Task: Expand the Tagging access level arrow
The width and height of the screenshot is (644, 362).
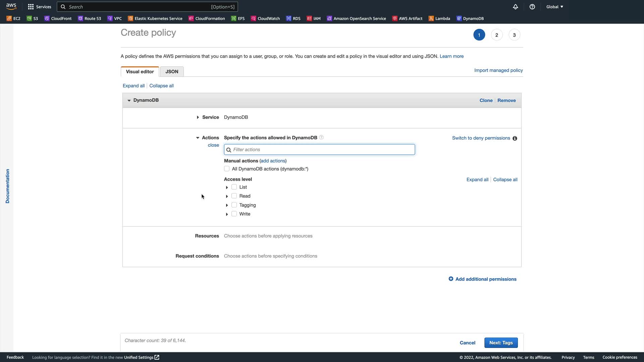Action: point(227,205)
